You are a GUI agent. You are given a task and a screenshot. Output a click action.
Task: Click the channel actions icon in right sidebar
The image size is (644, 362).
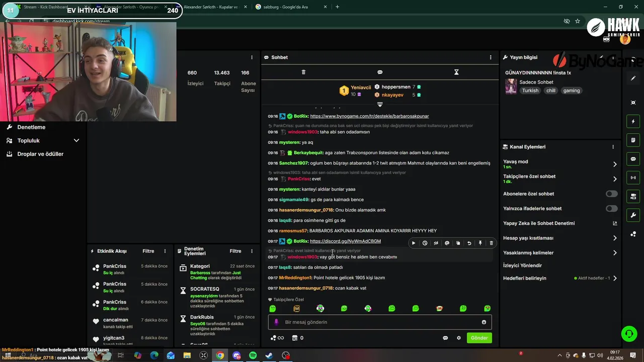pyautogui.click(x=633, y=196)
